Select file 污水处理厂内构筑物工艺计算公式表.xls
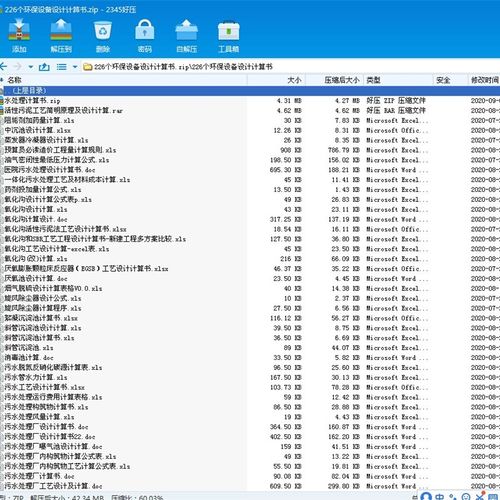500x500 pixels. click(x=67, y=466)
